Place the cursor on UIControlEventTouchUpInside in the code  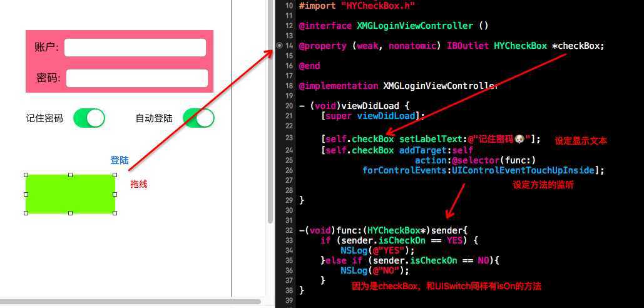pos(523,170)
